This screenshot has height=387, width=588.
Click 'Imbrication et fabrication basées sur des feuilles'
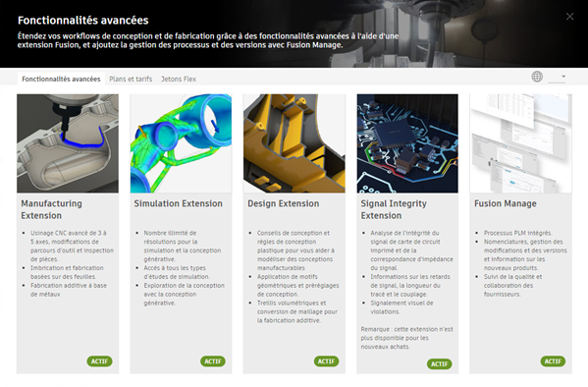pos(67,272)
